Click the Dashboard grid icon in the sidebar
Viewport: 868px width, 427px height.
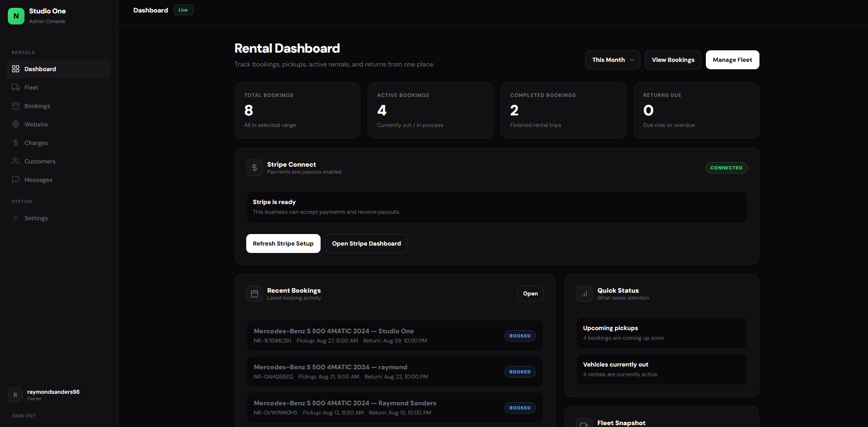click(16, 69)
